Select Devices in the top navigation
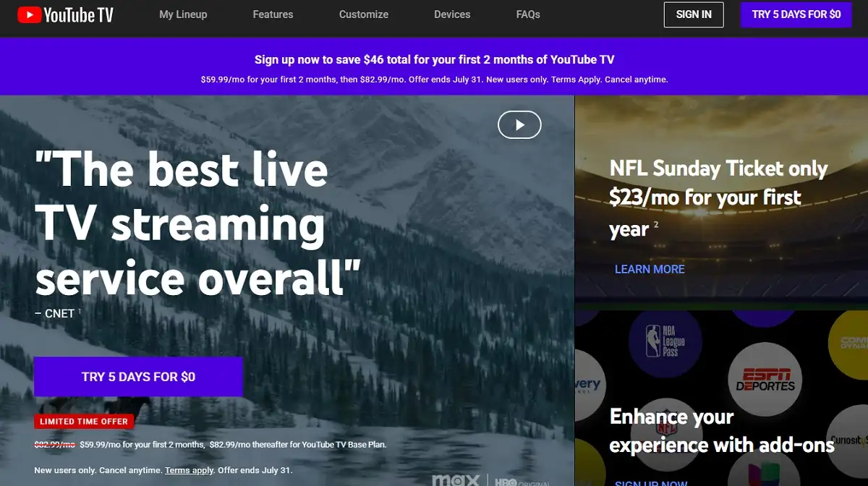 point(452,14)
